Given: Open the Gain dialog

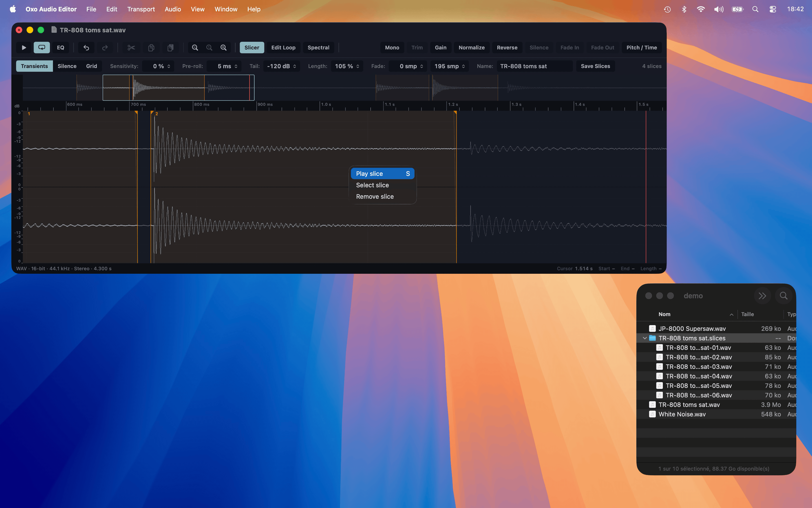Looking at the screenshot, I should pyautogui.click(x=441, y=47).
